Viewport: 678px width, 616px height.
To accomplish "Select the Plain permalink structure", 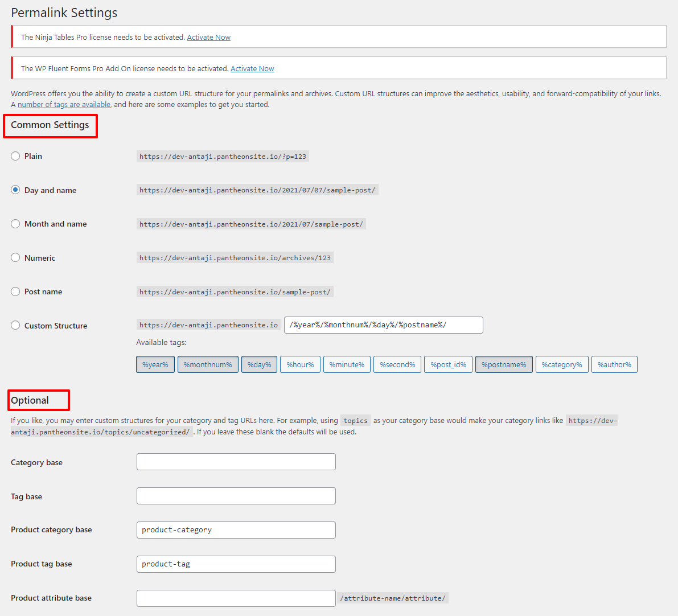I will tap(15, 155).
